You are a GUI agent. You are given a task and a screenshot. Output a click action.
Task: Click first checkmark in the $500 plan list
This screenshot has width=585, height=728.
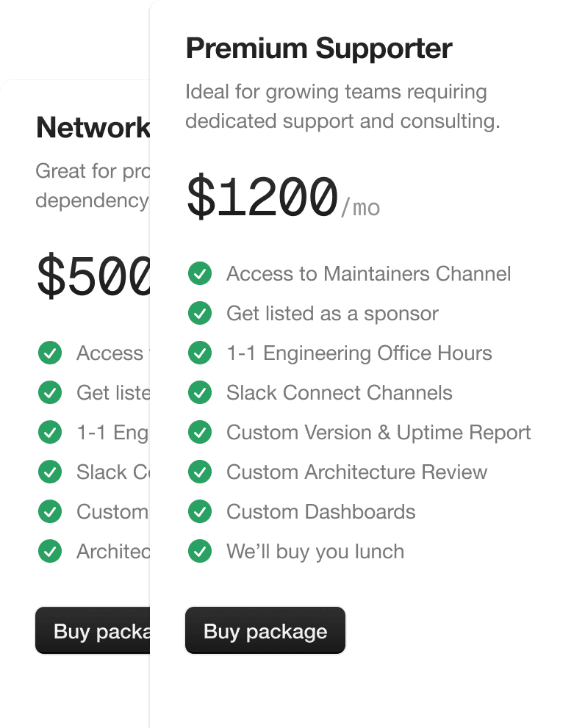click(x=50, y=353)
